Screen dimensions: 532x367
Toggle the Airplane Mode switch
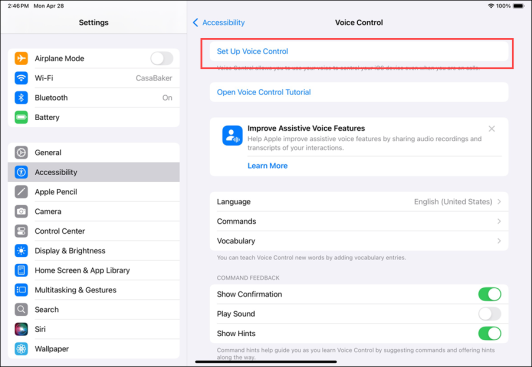[x=162, y=58]
